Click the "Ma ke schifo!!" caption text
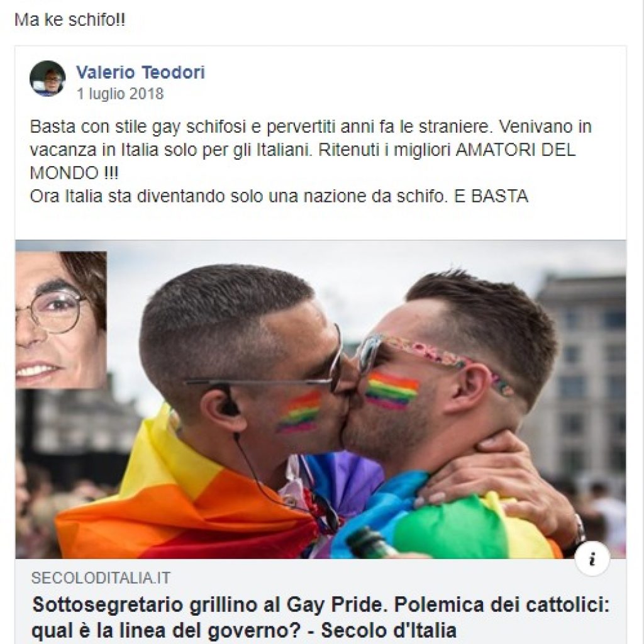Viewport: 644px width, 644px height. (x=70, y=20)
